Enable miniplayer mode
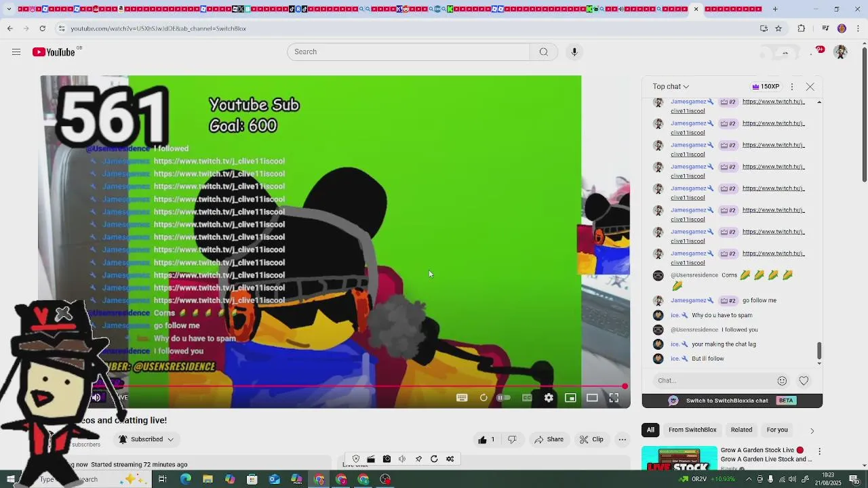 tap(570, 398)
